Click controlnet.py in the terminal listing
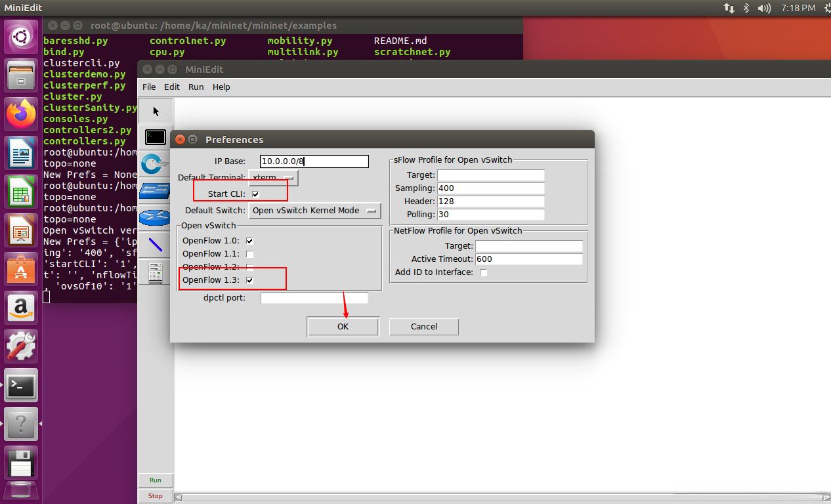Screen dimensions: 831x504 click(x=188, y=41)
